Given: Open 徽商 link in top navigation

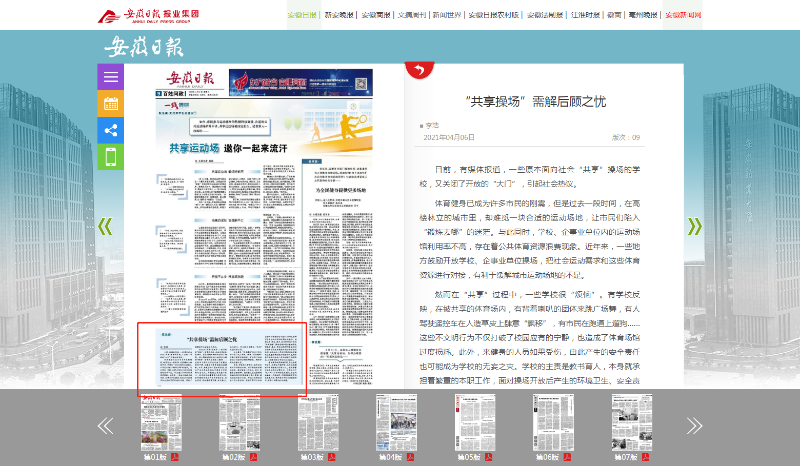Looking at the screenshot, I should pyautogui.click(x=614, y=15).
